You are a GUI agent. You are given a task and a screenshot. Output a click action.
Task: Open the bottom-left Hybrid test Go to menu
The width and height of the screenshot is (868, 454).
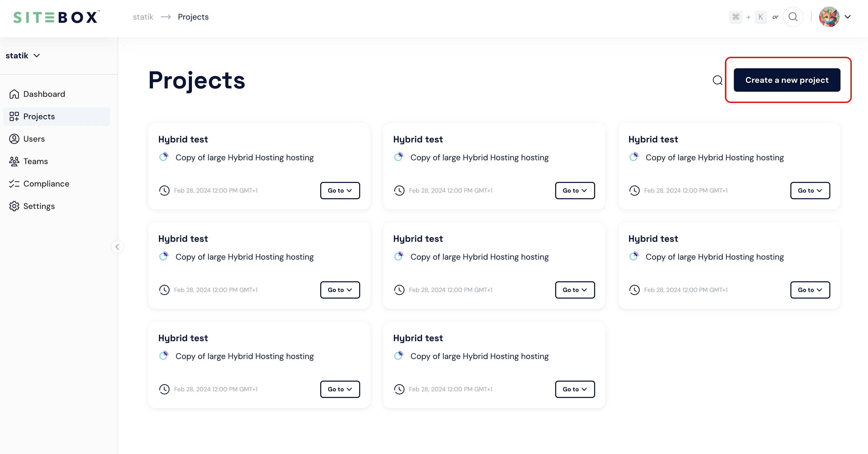click(340, 389)
